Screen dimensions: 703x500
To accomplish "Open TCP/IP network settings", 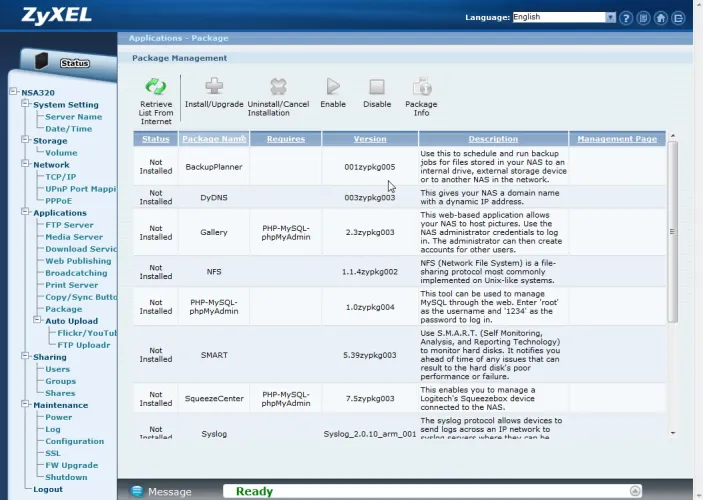I will pos(61,177).
